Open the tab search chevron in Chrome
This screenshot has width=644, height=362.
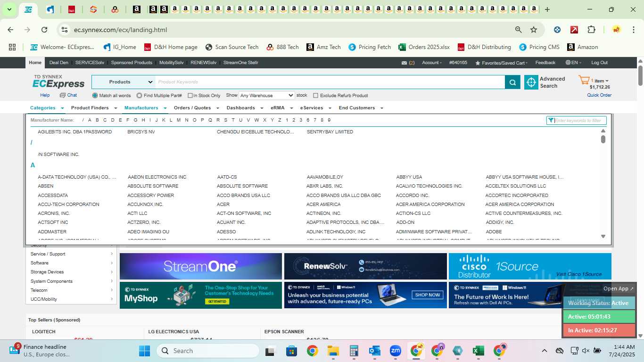click(x=9, y=9)
